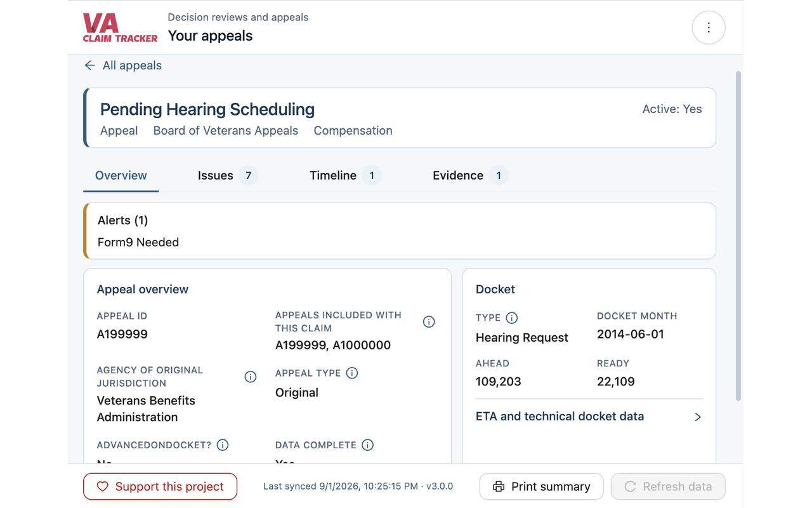Click the Active: Yes status
812x508 pixels.
click(672, 109)
